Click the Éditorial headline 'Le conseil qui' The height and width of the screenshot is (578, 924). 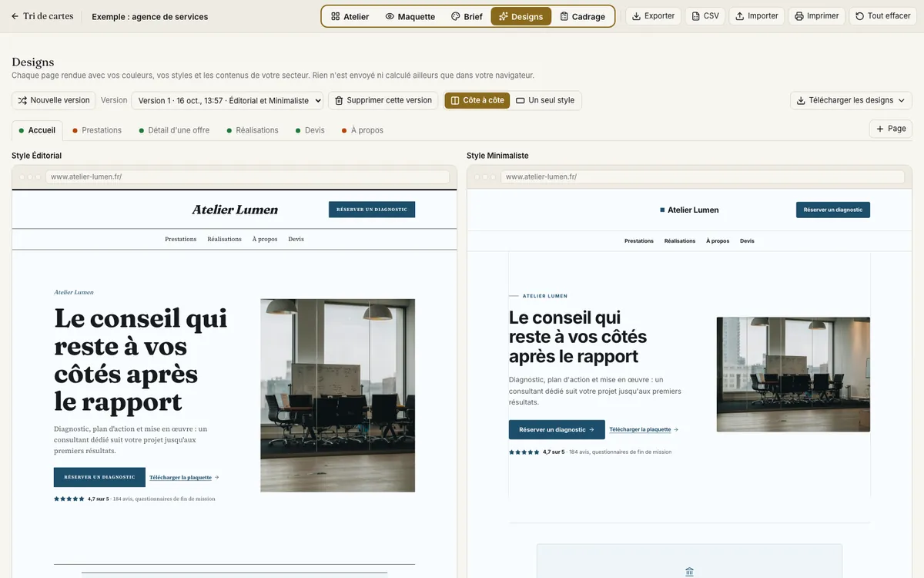141,318
